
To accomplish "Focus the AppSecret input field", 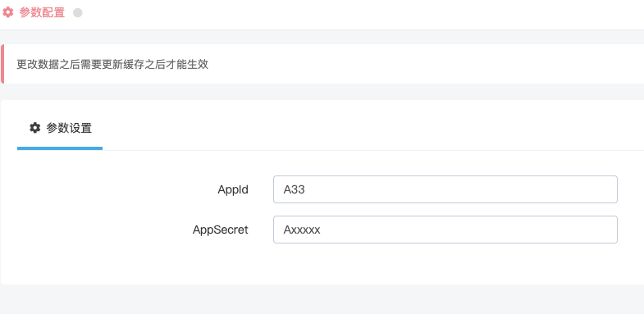I will [445, 230].
